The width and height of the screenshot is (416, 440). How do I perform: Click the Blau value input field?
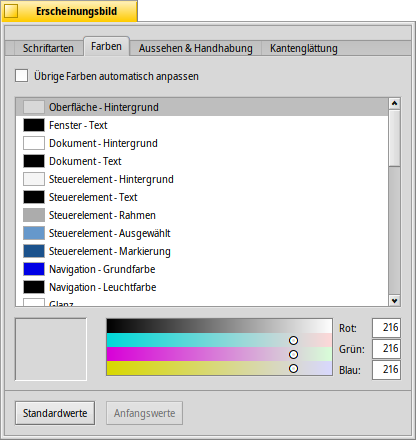pyautogui.click(x=386, y=370)
